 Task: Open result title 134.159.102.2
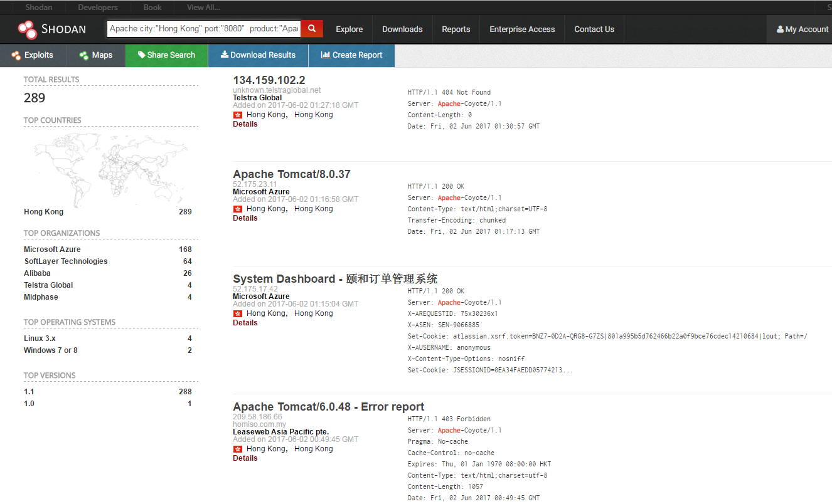tap(269, 80)
